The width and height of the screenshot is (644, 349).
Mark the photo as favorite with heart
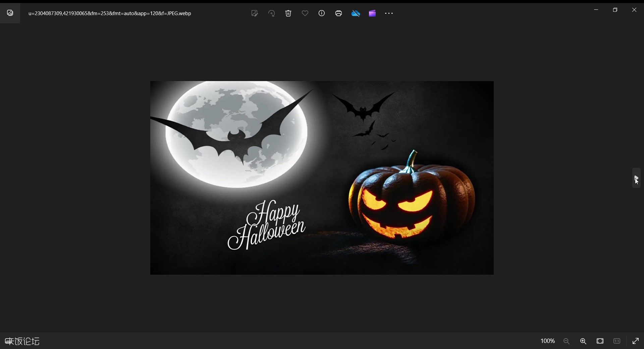[305, 13]
